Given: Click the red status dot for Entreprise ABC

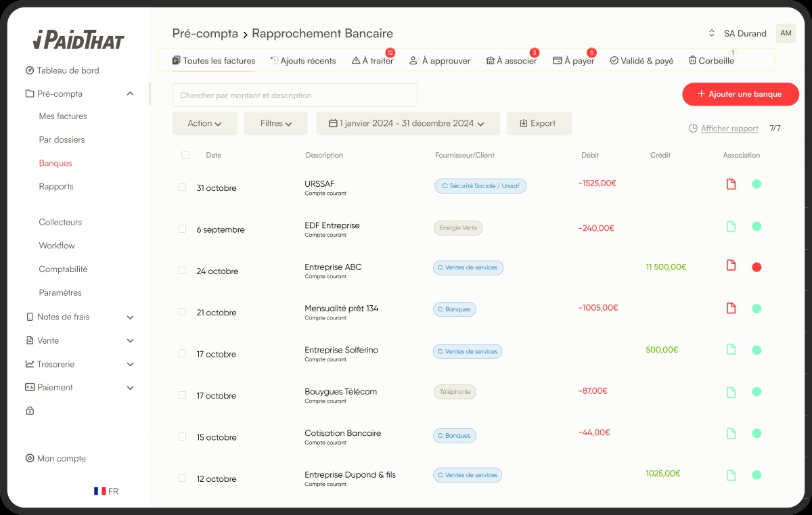Looking at the screenshot, I should [757, 267].
